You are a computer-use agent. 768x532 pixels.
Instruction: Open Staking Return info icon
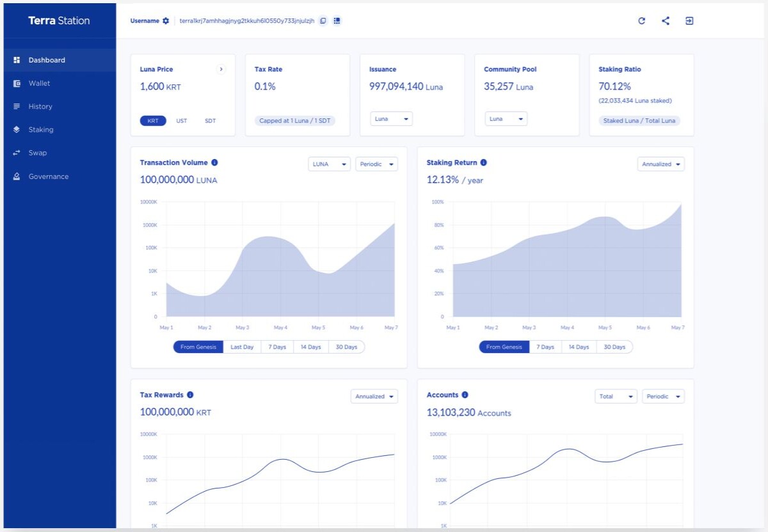click(x=483, y=162)
